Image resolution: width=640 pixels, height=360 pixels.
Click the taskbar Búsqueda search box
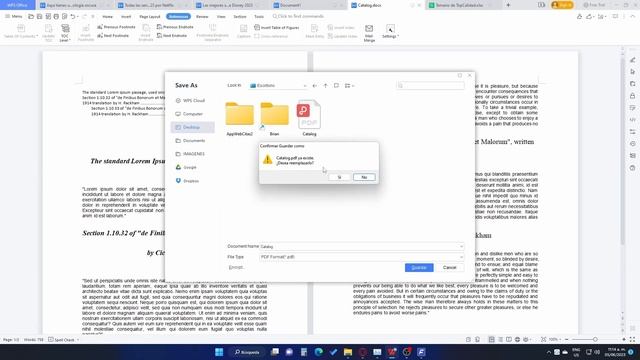(247, 352)
